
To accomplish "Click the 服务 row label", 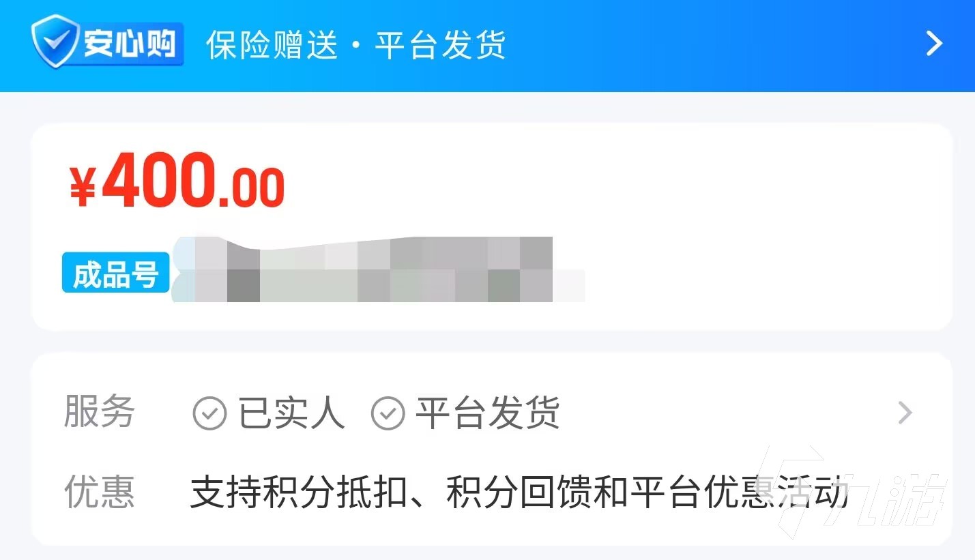I will tap(99, 412).
